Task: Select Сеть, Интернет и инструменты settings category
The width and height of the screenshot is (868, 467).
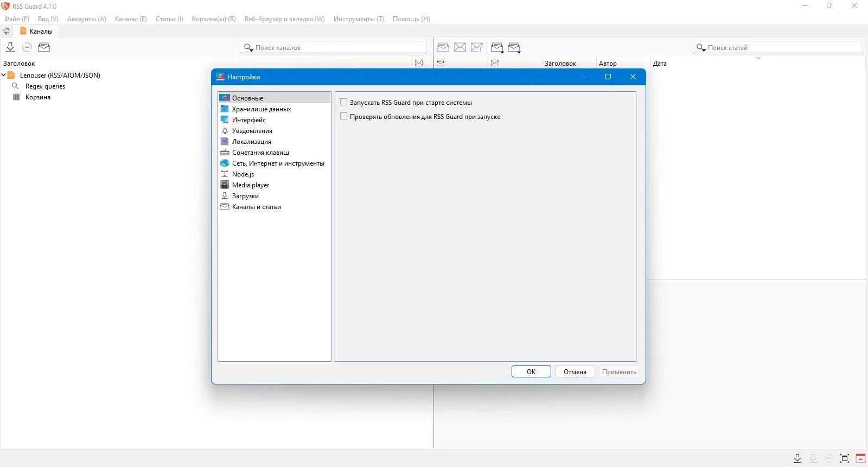Action: coord(275,163)
